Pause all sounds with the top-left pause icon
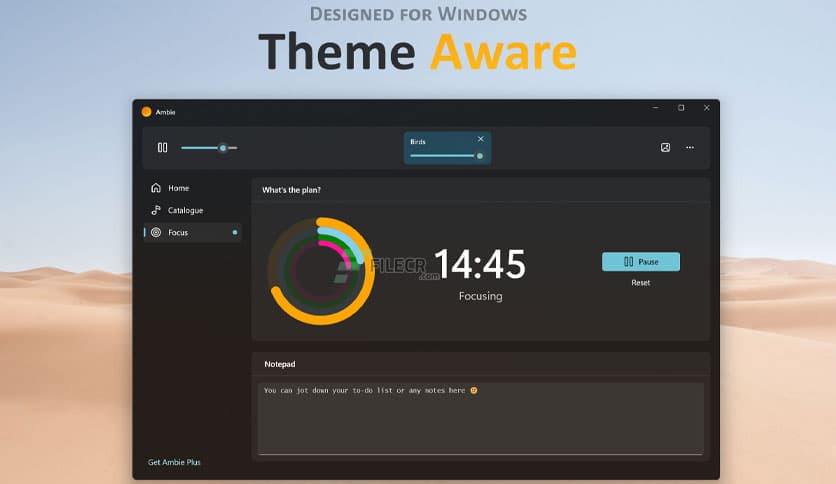 pyautogui.click(x=162, y=148)
